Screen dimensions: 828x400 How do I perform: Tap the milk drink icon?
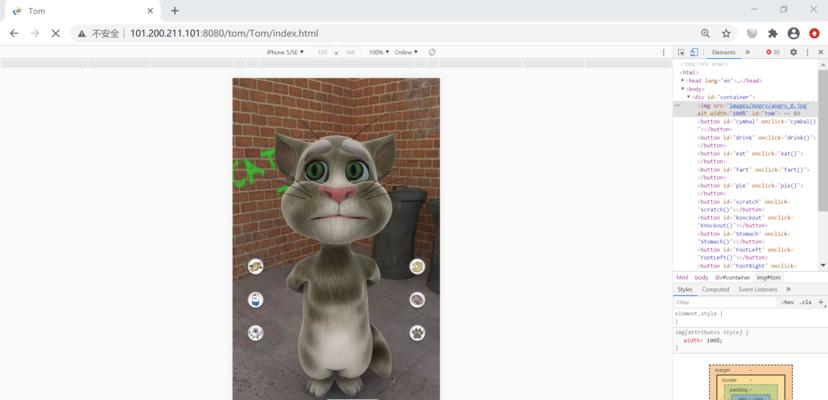[x=256, y=300]
